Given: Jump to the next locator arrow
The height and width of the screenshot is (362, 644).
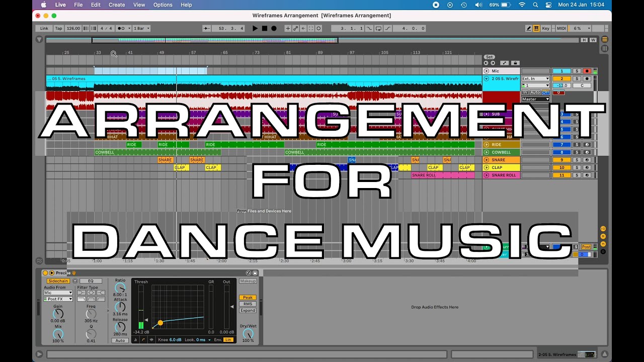Looking at the screenshot, I should (x=492, y=63).
